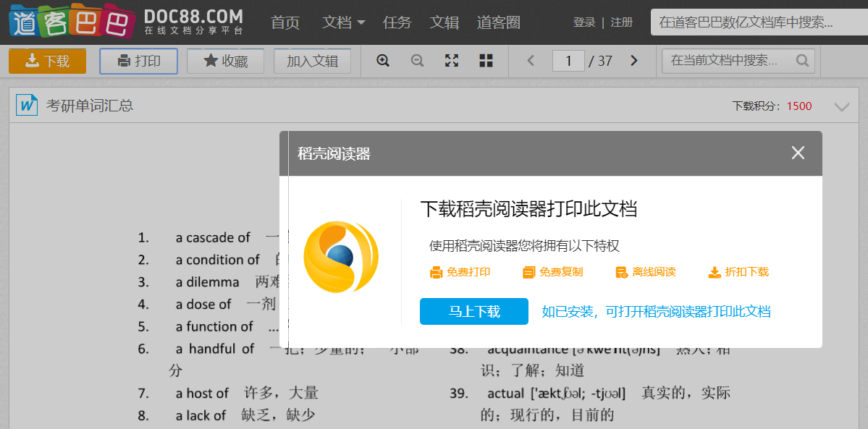Click the text 'a cascade of'
Viewport: 868px width, 429px height.
tap(213, 237)
